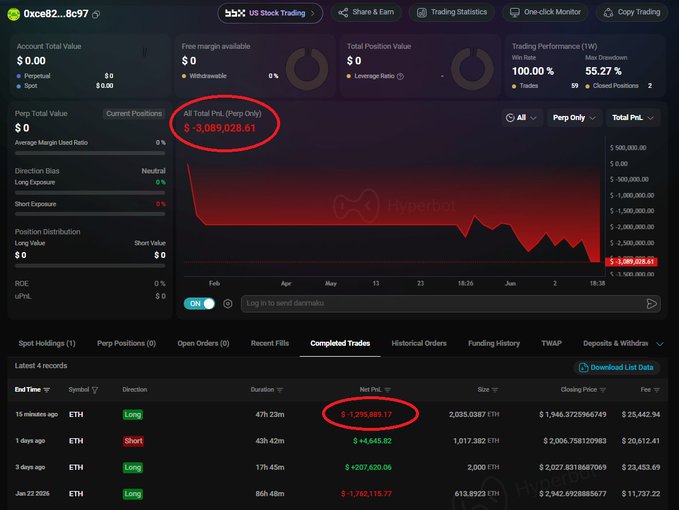The height and width of the screenshot is (510, 679).
Task: Click Net PnL $ -1,295,889.17
Action: point(366,414)
